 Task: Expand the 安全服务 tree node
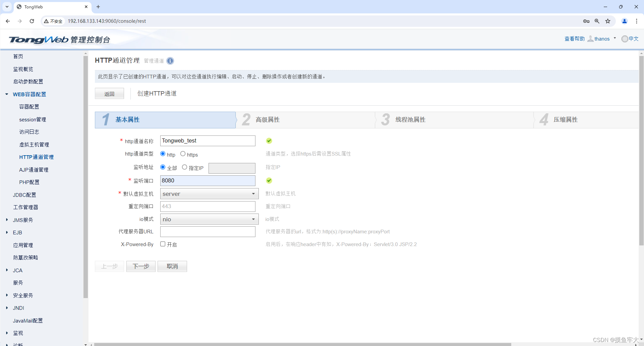click(7, 295)
